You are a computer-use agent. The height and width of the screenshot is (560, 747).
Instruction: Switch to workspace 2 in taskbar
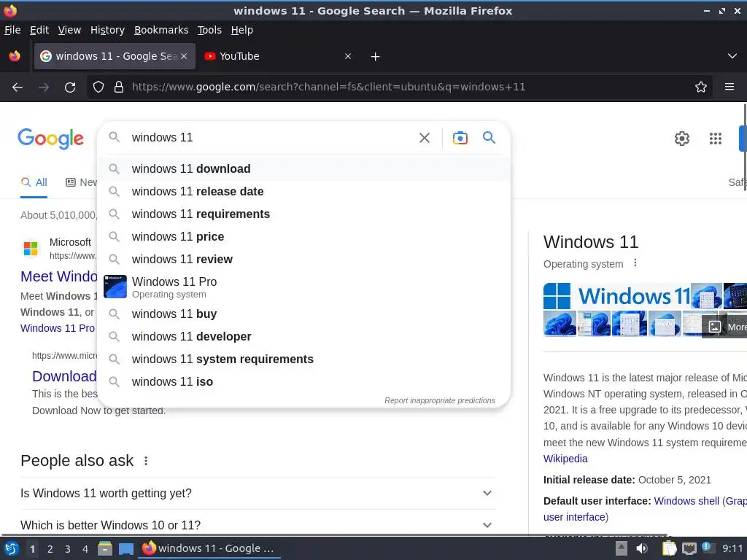[x=50, y=550]
